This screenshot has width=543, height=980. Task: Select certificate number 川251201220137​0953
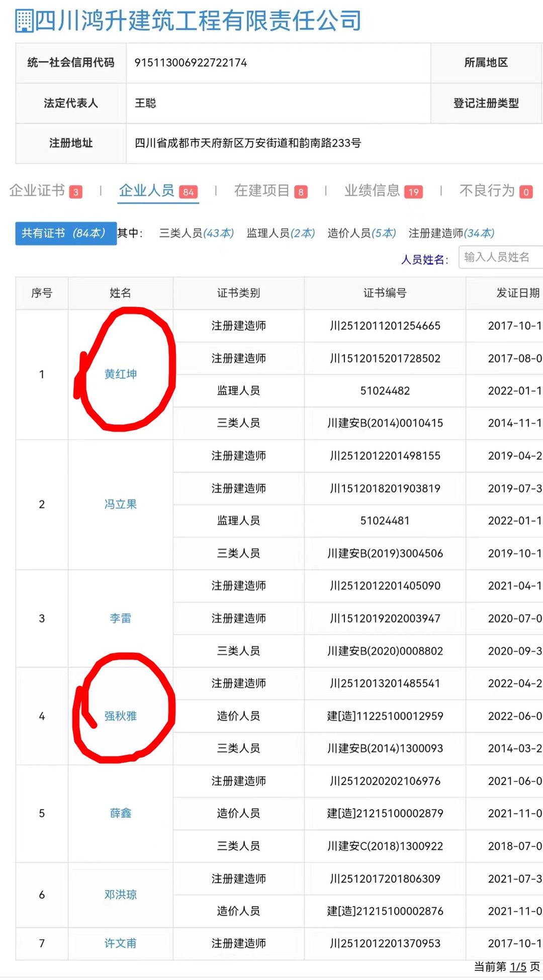coord(385,944)
